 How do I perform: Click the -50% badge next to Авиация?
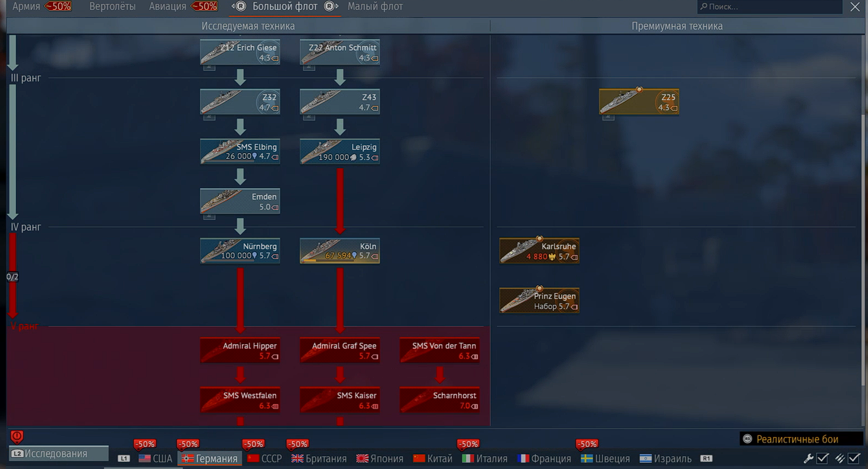tap(205, 7)
